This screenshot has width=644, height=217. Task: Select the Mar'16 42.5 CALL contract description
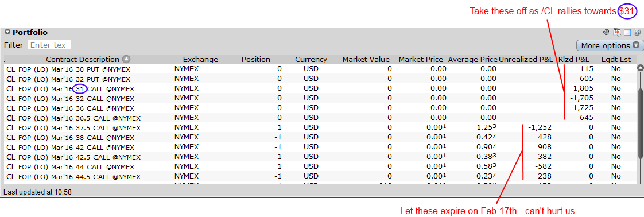[73, 157]
